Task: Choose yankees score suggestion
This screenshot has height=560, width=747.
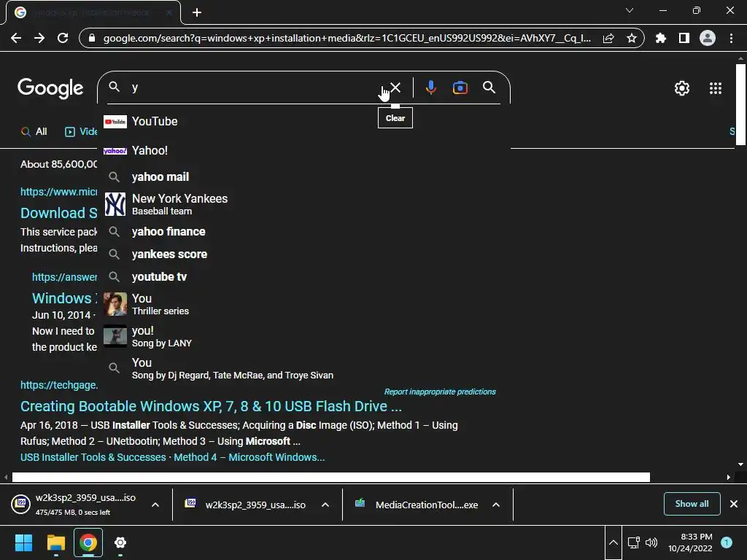Action: pos(303,254)
